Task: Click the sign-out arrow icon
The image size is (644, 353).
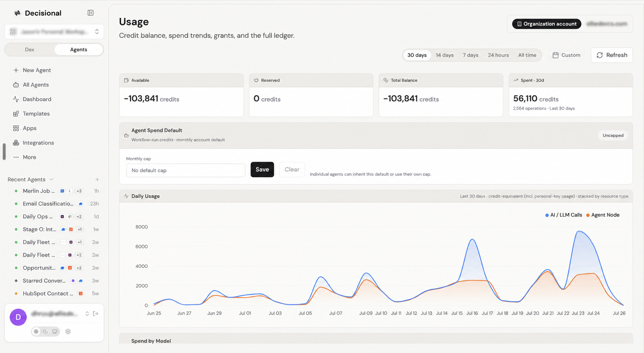Action: pyautogui.click(x=96, y=313)
